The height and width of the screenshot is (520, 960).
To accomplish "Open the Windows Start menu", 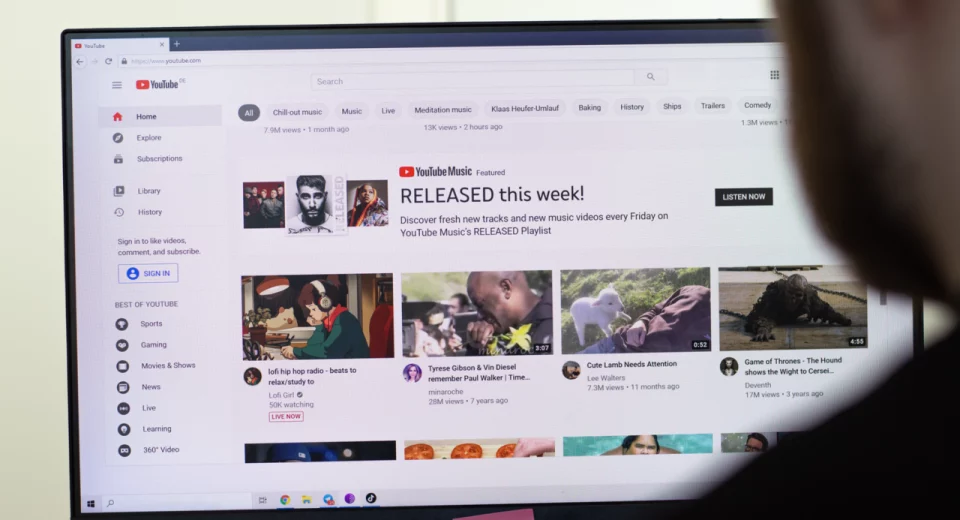I will tap(91, 503).
